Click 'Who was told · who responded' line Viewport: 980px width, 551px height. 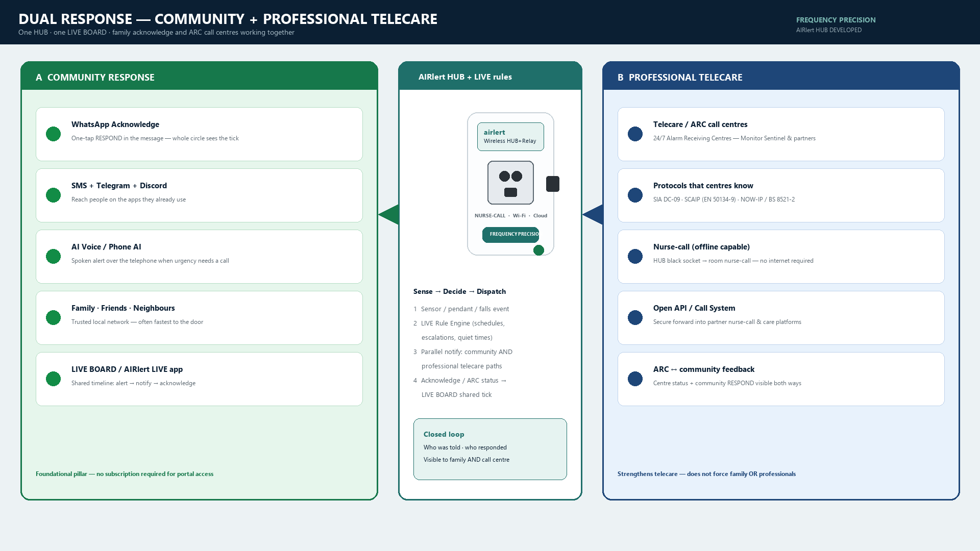465,447
